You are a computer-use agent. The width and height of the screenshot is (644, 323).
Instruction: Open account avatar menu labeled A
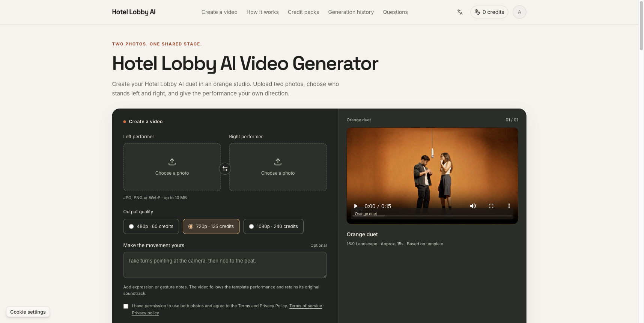coord(519,12)
